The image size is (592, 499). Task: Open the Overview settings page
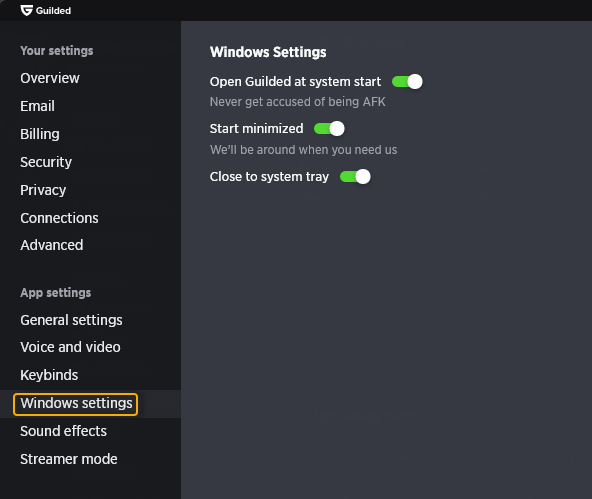tap(50, 78)
